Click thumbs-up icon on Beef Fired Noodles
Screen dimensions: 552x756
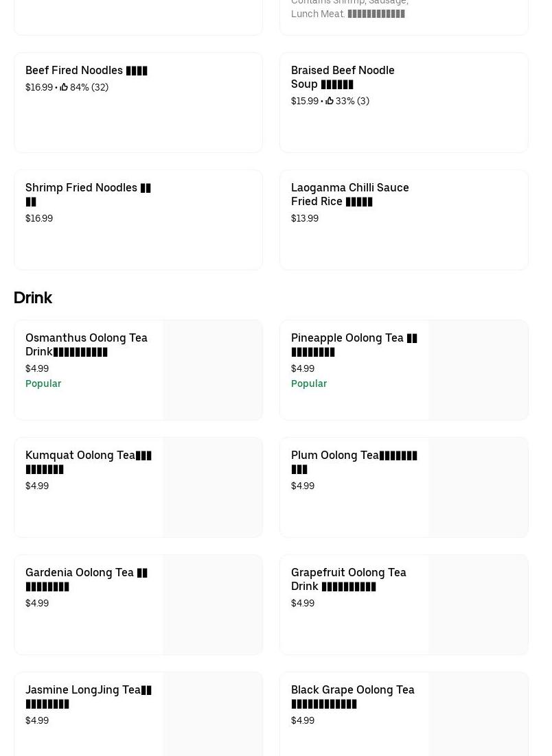pos(64,87)
